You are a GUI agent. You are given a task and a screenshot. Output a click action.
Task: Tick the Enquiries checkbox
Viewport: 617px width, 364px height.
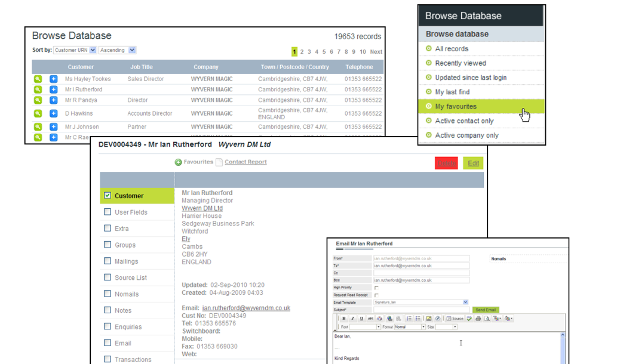click(108, 326)
